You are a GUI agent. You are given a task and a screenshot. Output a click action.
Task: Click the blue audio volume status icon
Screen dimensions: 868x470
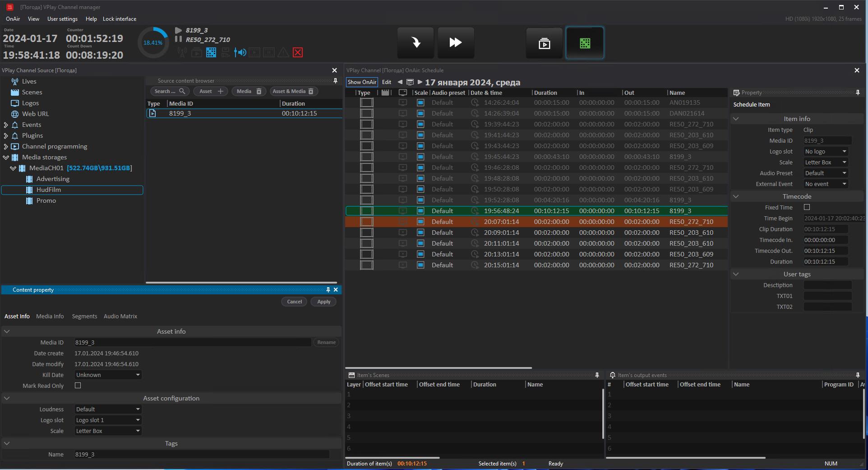240,52
